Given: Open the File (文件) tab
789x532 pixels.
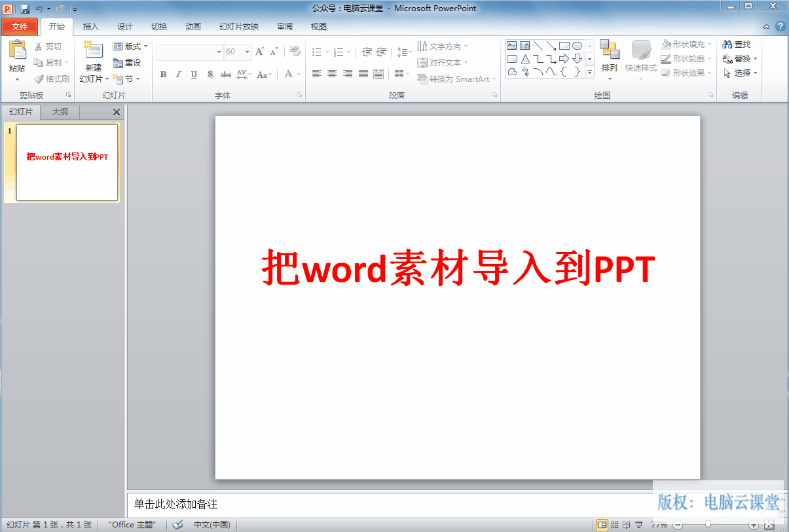Looking at the screenshot, I should (x=20, y=27).
